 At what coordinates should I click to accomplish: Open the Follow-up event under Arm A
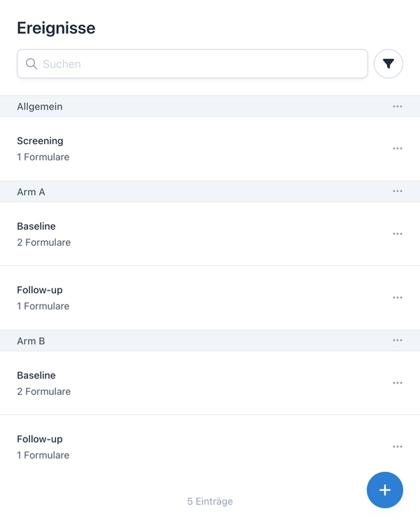click(x=175, y=297)
